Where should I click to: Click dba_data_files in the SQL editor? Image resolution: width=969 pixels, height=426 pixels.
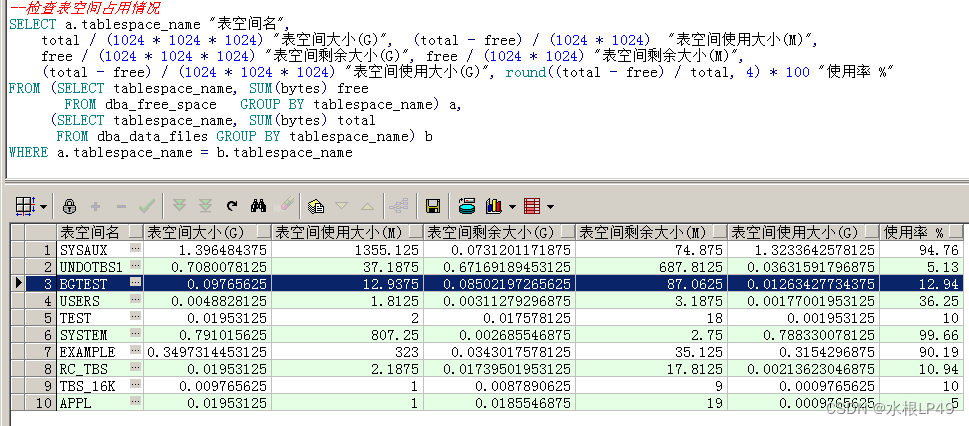(153, 136)
